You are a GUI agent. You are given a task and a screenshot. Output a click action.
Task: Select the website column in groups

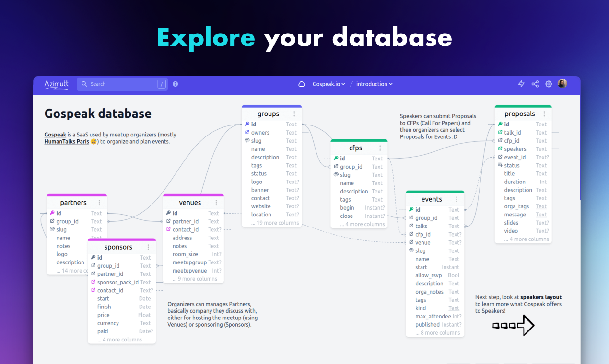pyautogui.click(x=272, y=206)
